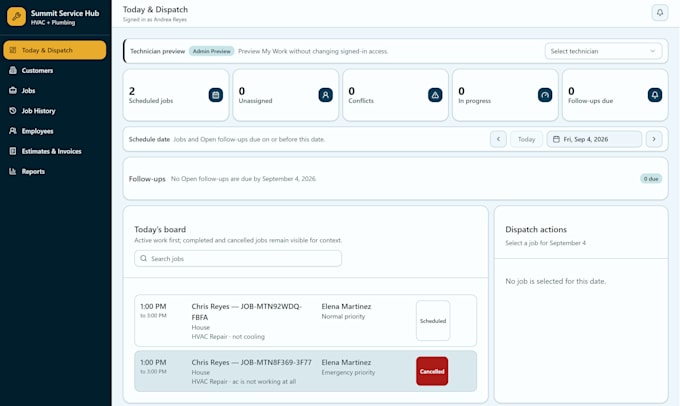680x406 pixels.
Task: Click the 'Technician preview' label
Action: (x=157, y=51)
